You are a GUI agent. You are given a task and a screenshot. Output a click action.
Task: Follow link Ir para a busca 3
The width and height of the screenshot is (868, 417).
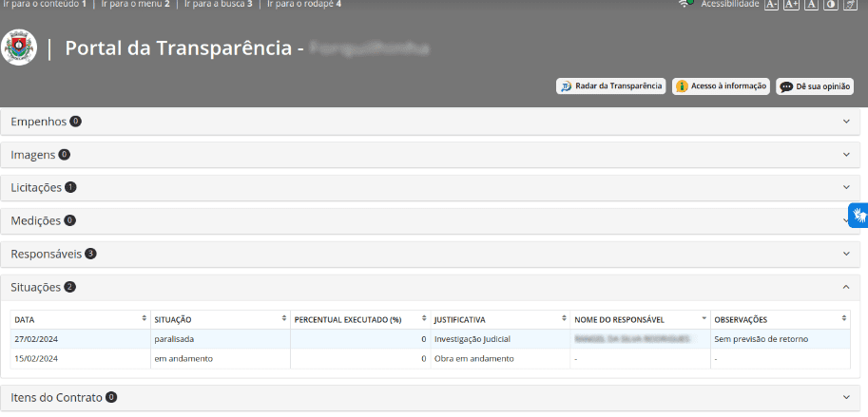218,4
